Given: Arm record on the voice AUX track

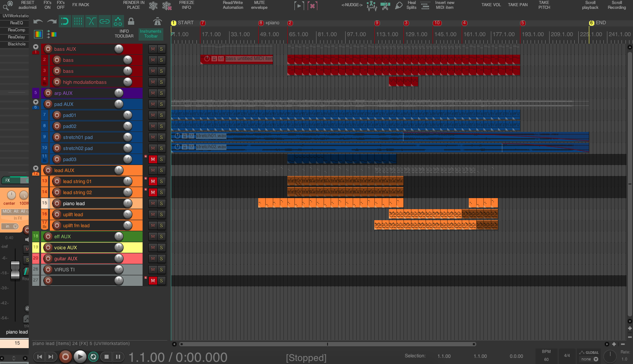Looking at the screenshot, I should tap(48, 248).
